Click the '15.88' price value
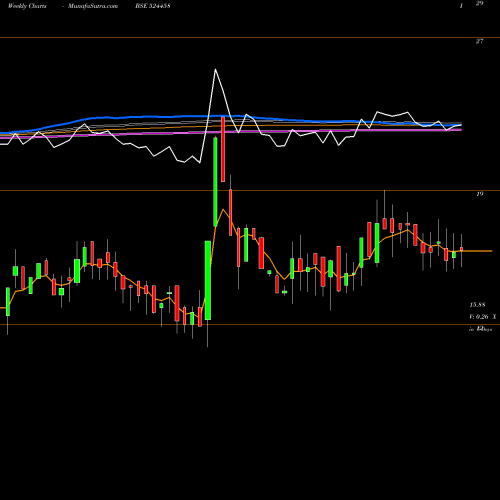The height and width of the screenshot is (500, 500). [x=477, y=305]
